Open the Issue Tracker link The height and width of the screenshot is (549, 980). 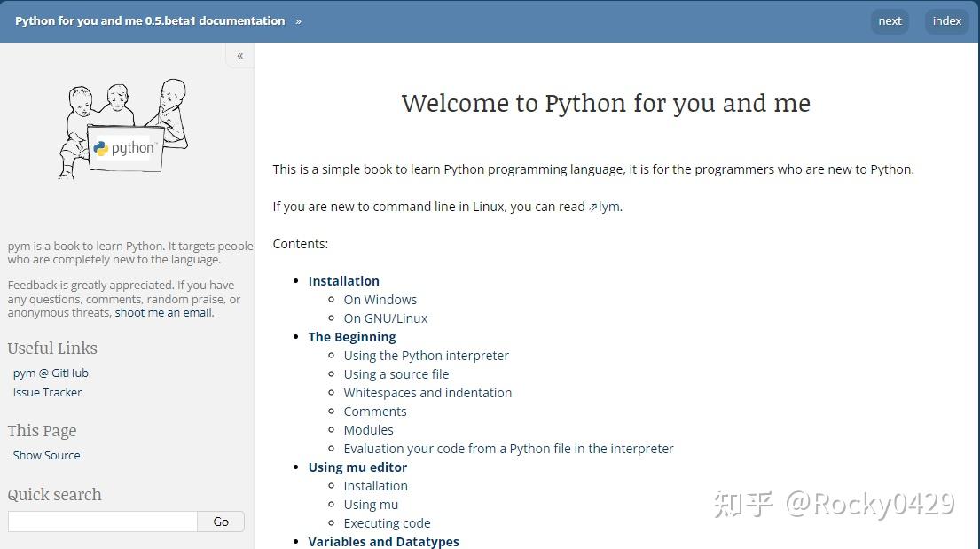pos(47,392)
